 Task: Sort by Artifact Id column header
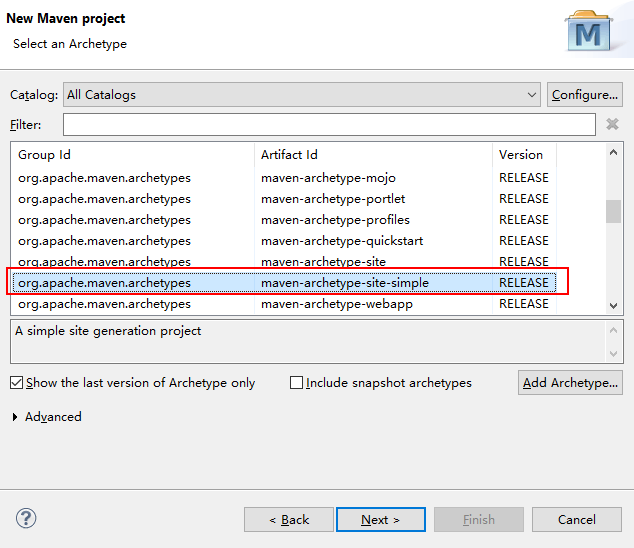(x=374, y=154)
